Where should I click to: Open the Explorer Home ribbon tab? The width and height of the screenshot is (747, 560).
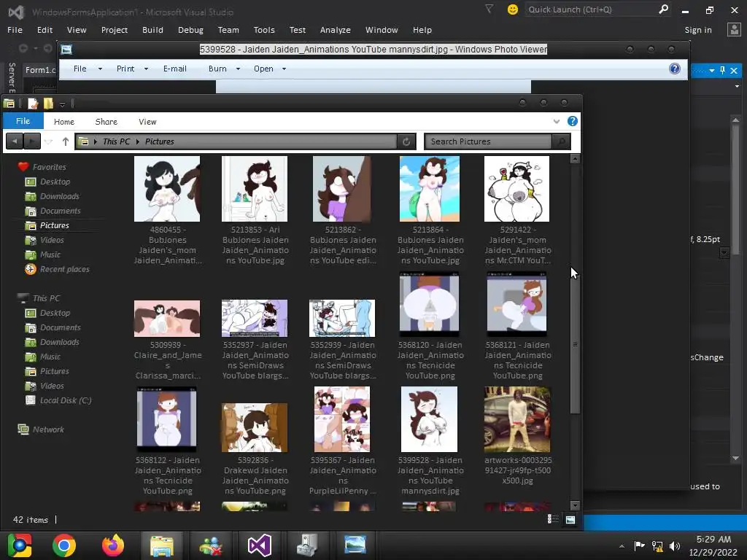pos(64,122)
